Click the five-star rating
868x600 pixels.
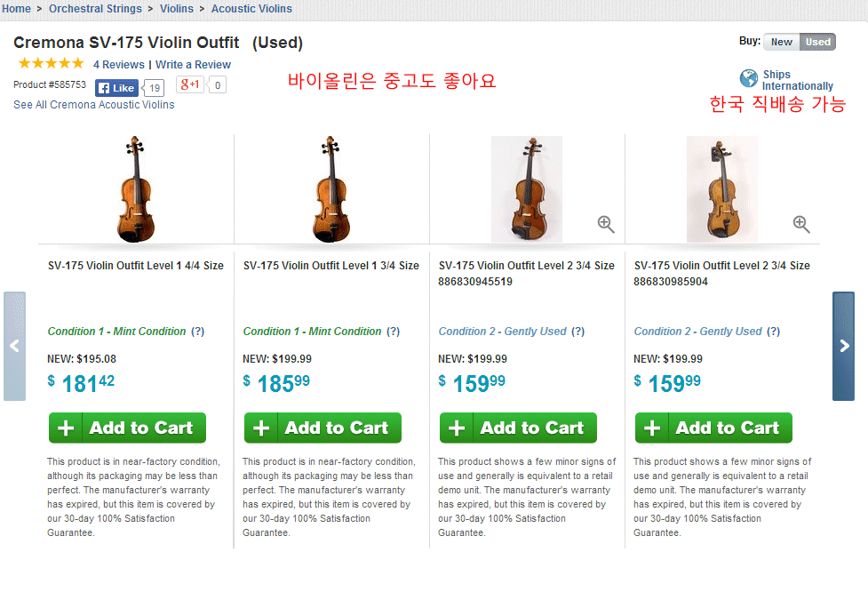pos(51,64)
